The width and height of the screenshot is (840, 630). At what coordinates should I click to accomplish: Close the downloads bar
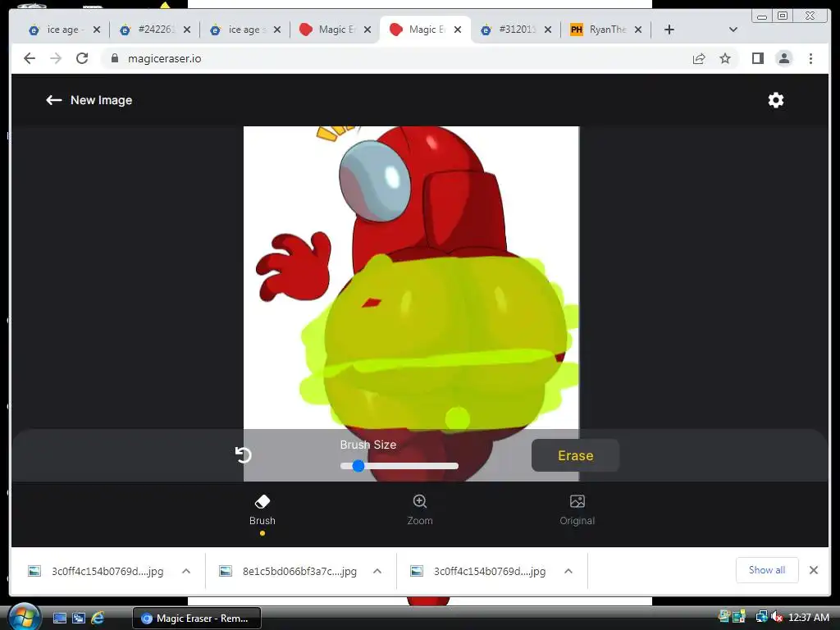pyautogui.click(x=813, y=570)
